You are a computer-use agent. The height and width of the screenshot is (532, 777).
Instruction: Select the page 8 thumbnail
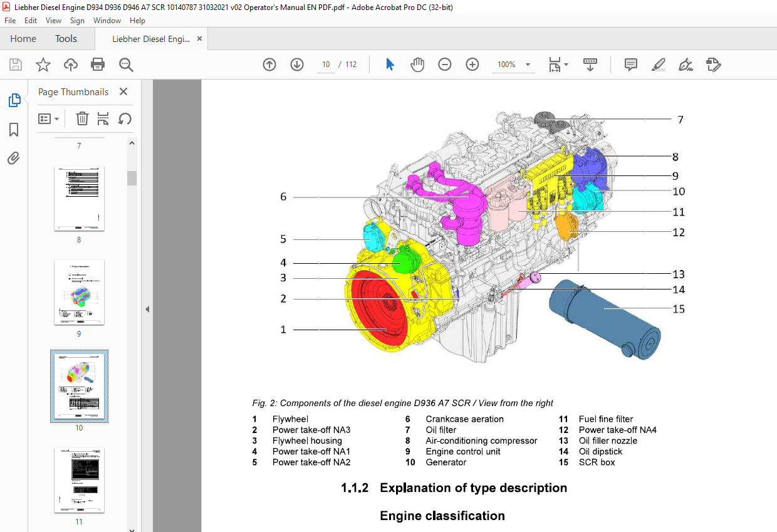pos(79,199)
